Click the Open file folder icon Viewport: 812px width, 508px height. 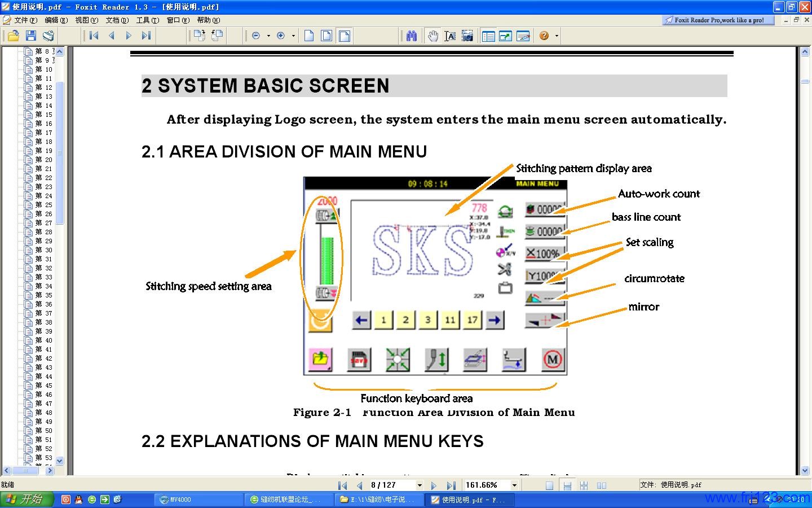click(13, 36)
